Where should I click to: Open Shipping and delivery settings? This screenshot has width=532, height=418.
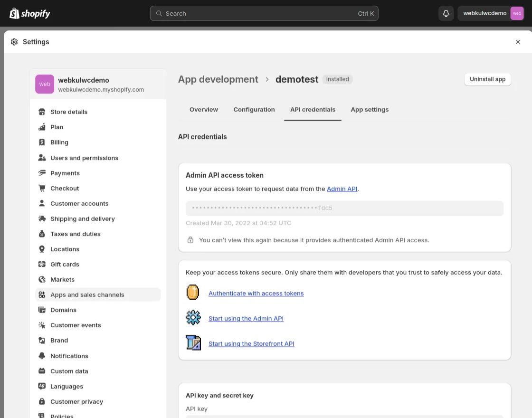(x=98, y=218)
